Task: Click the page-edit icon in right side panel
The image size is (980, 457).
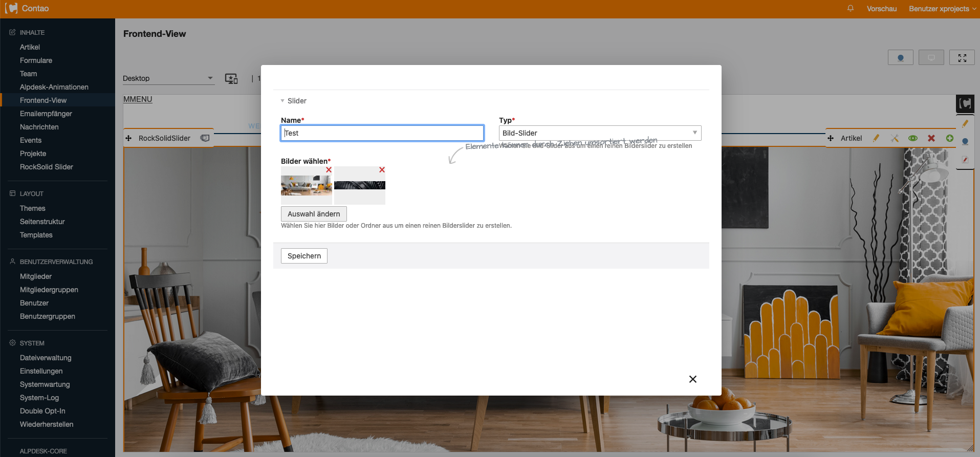Action: tap(965, 160)
